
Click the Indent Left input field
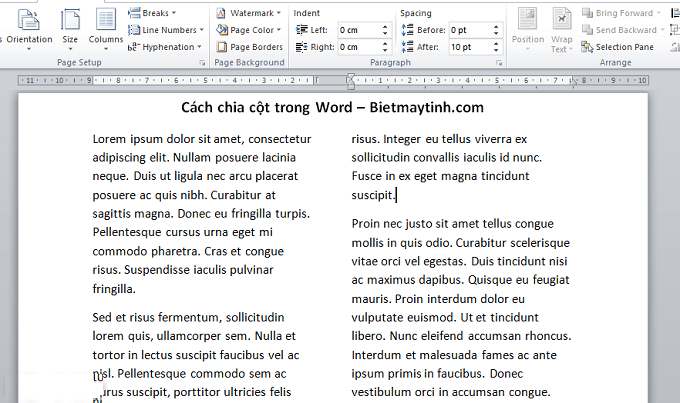click(358, 30)
